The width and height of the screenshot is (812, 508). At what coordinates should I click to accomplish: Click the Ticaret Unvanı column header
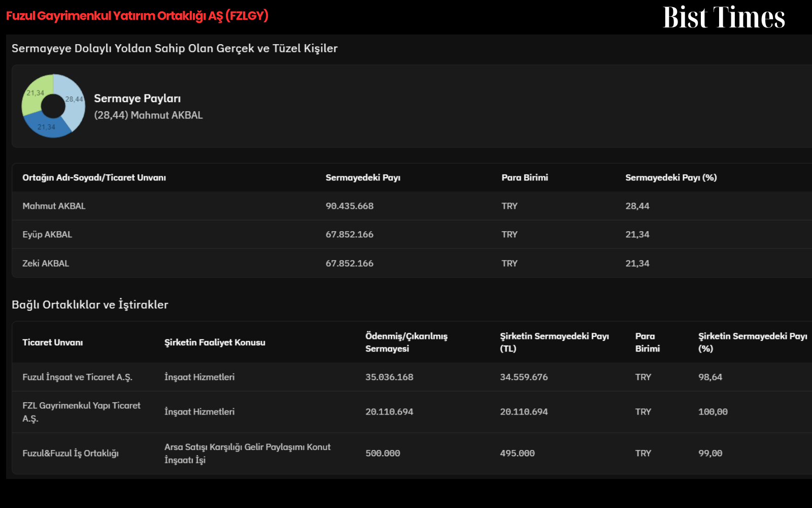pos(53,342)
